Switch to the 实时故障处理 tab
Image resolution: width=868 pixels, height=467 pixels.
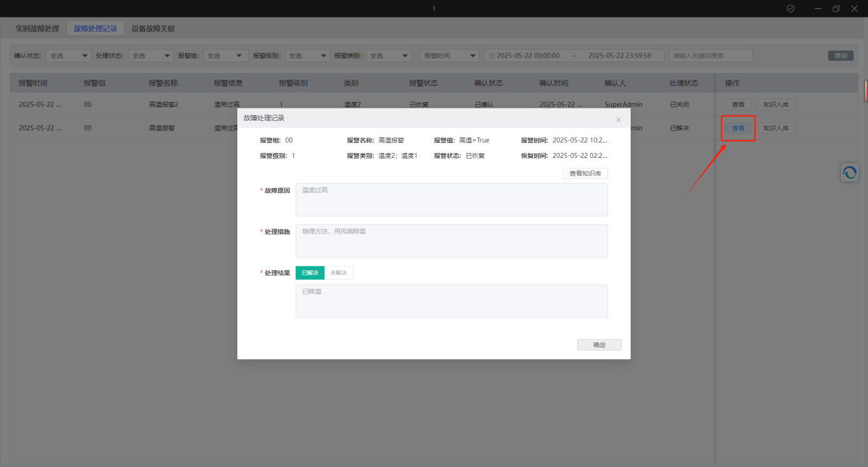coord(38,29)
